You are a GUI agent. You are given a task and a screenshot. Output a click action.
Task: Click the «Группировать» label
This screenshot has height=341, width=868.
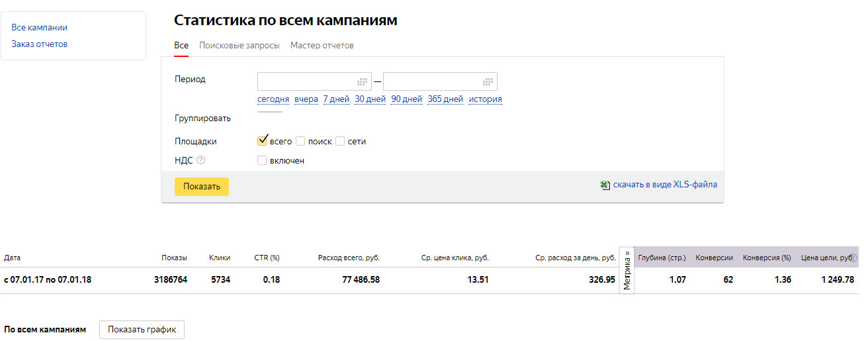(202, 119)
